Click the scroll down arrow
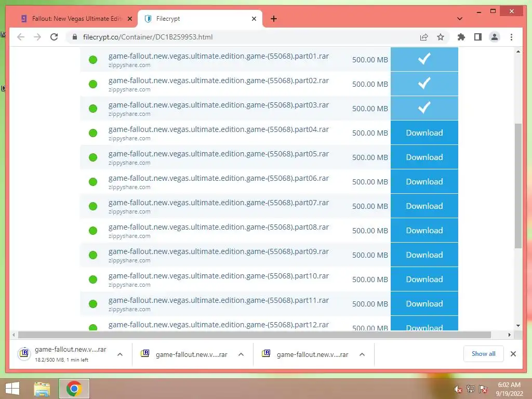 [x=518, y=326]
